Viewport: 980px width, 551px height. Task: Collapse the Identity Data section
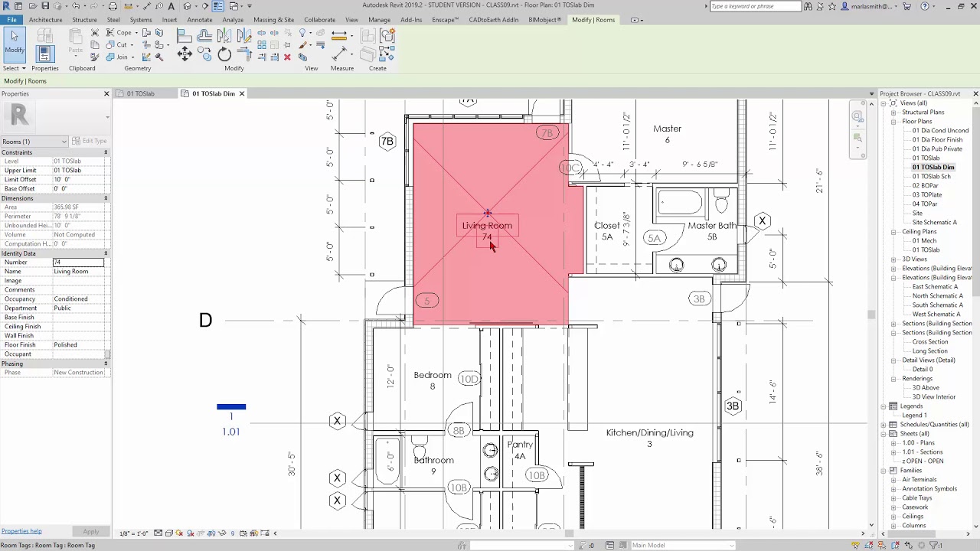pos(106,253)
